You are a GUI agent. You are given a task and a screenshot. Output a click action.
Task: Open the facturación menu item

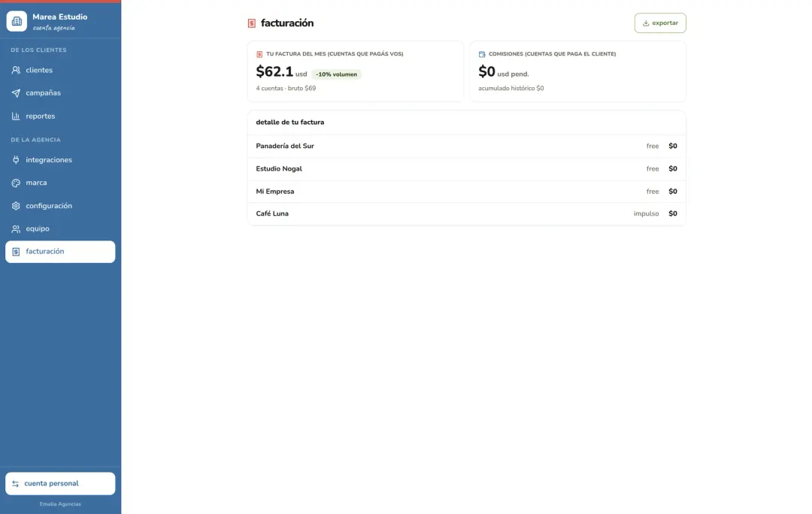[x=60, y=252]
